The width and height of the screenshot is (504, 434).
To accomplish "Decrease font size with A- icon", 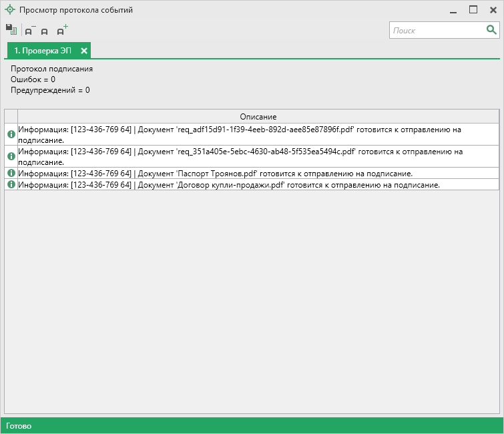I will point(29,31).
